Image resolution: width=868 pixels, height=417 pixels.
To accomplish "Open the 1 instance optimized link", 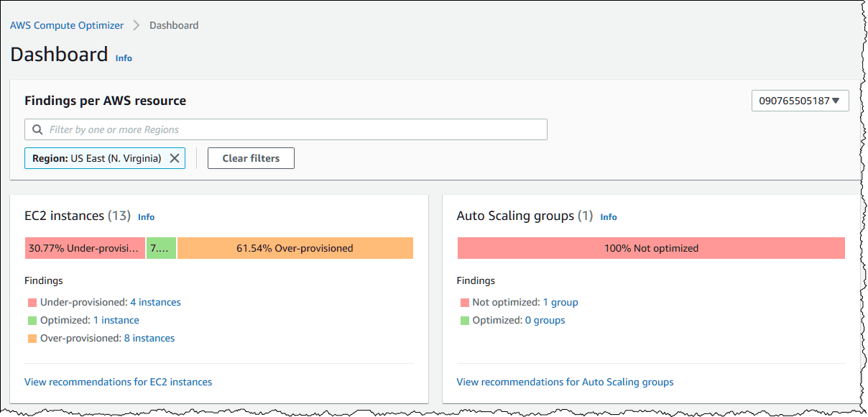I will click(116, 320).
